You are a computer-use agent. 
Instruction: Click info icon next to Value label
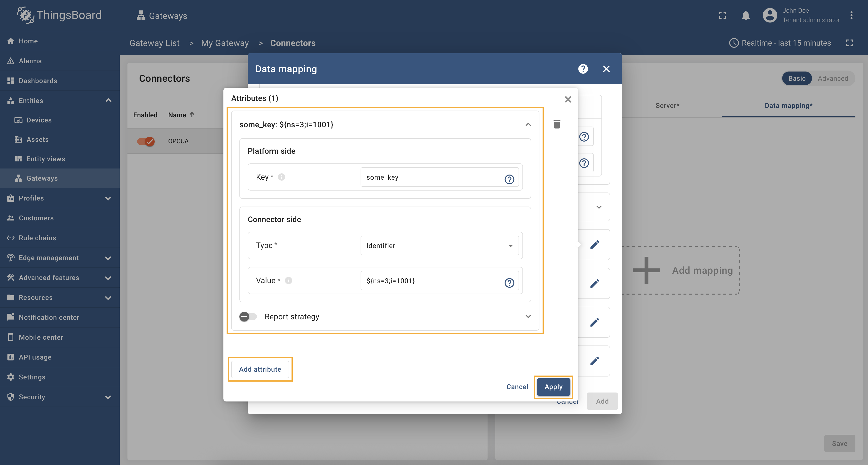coord(288,280)
